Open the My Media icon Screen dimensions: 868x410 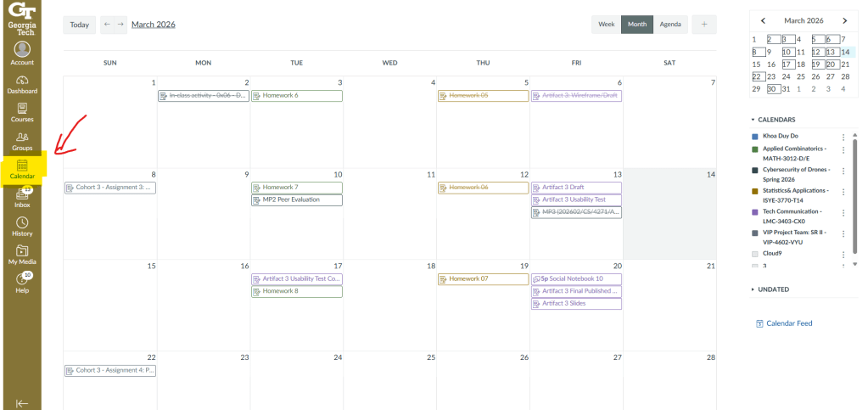pyautogui.click(x=22, y=250)
